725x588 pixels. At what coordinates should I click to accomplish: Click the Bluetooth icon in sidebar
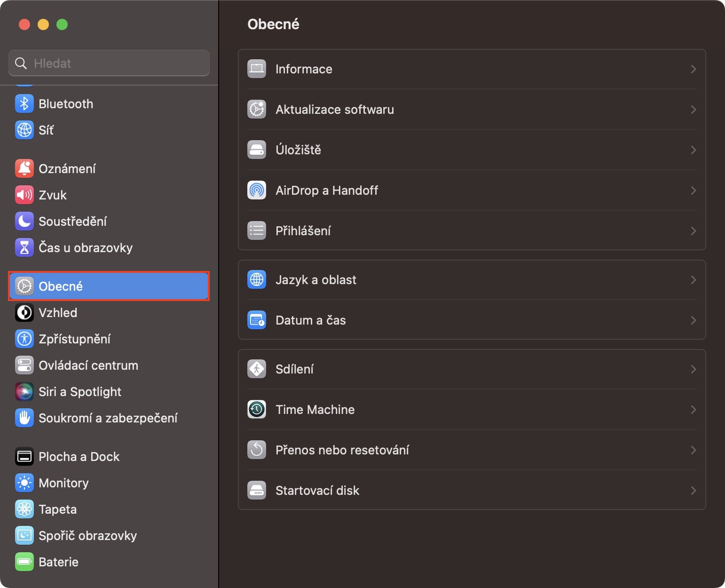[x=24, y=104]
